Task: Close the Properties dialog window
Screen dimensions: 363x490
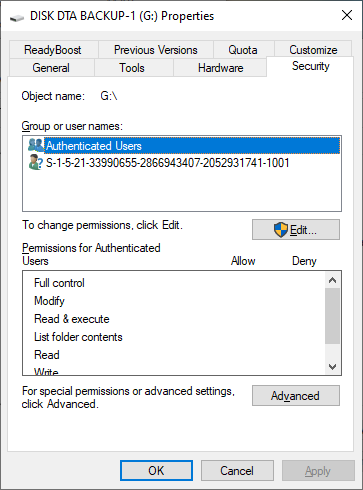Action: (x=347, y=15)
